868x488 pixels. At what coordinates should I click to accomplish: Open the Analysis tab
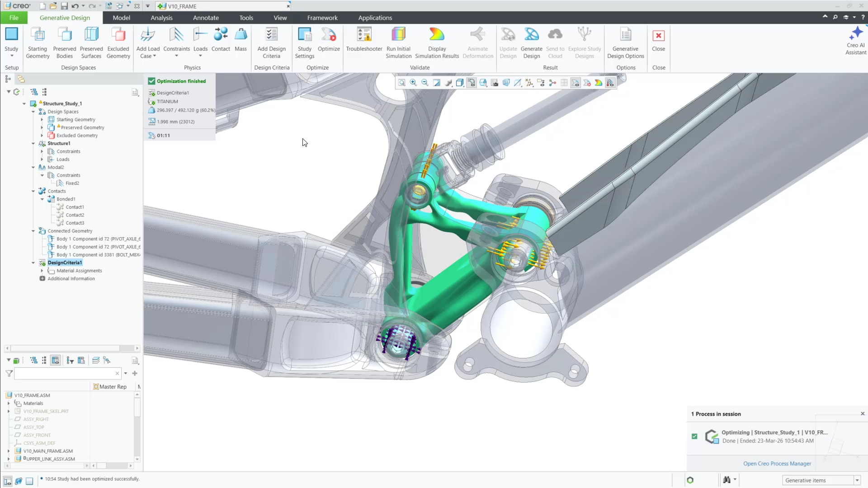pyautogui.click(x=161, y=18)
